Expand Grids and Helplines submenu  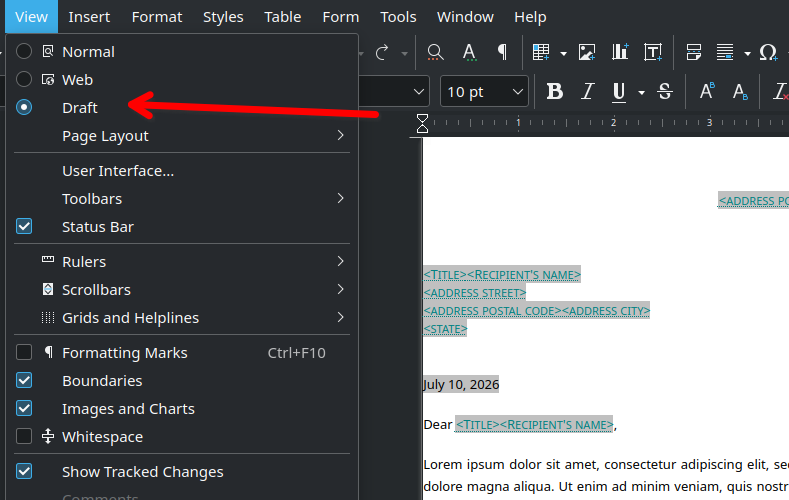[x=182, y=318]
